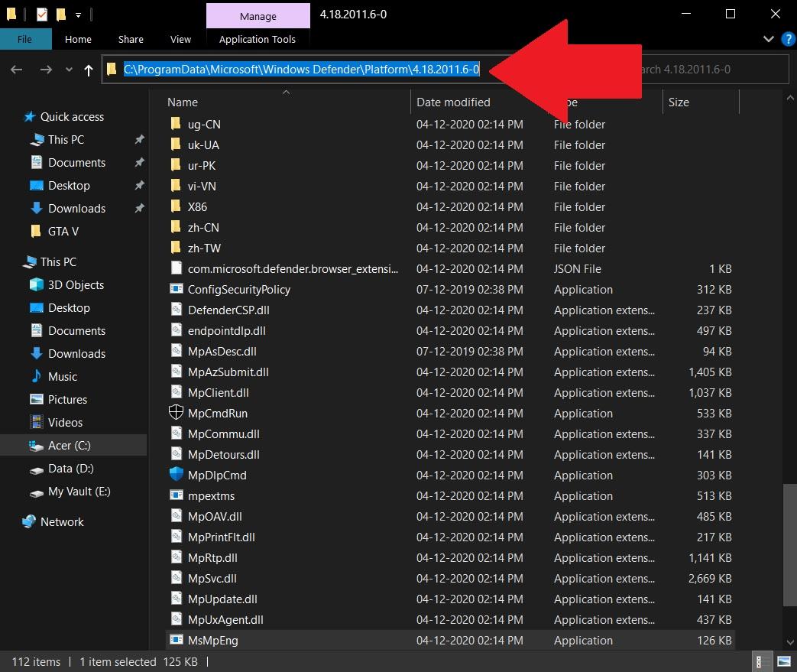Image resolution: width=797 pixels, height=672 pixels.
Task: Select the Data (D:) drive
Action: [x=70, y=469]
